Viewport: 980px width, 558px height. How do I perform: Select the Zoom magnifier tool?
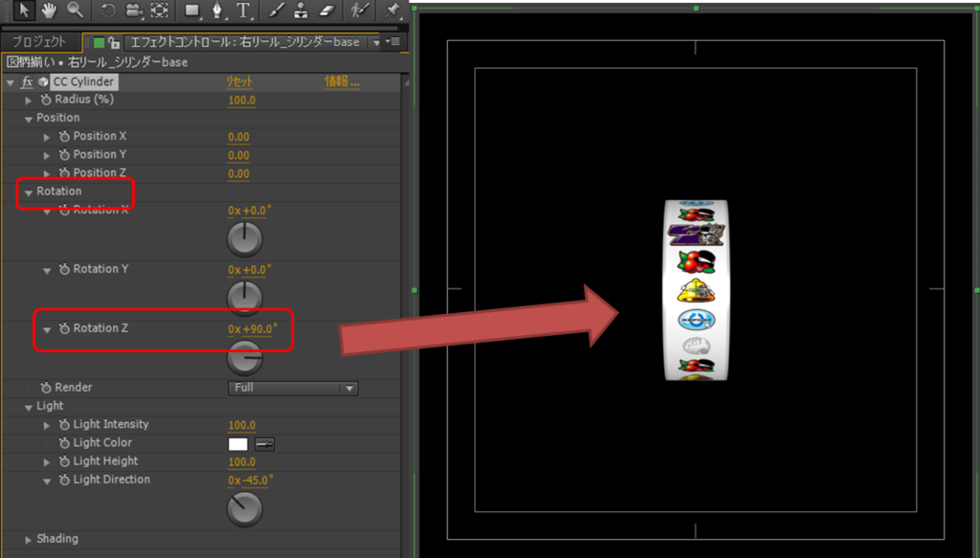click(x=75, y=10)
